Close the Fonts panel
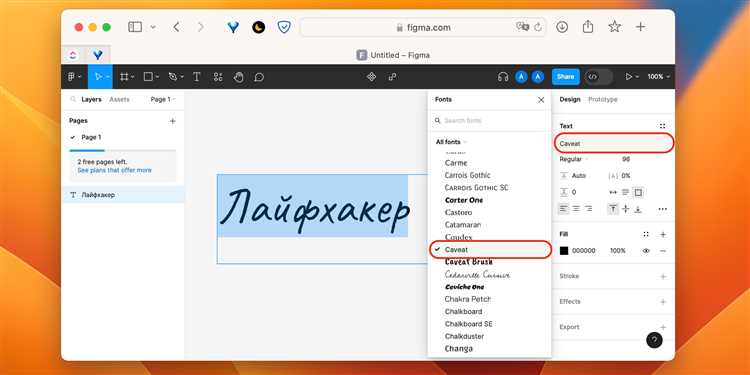 [x=541, y=99]
